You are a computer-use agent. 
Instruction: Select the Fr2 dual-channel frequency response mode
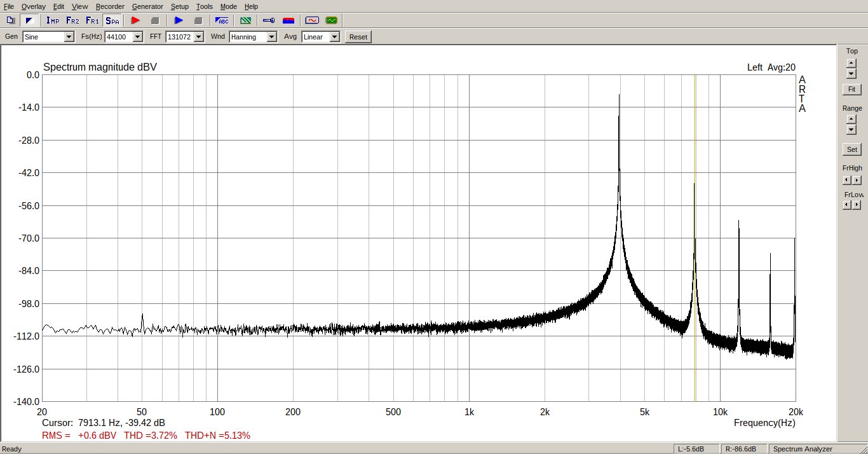pos(73,20)
